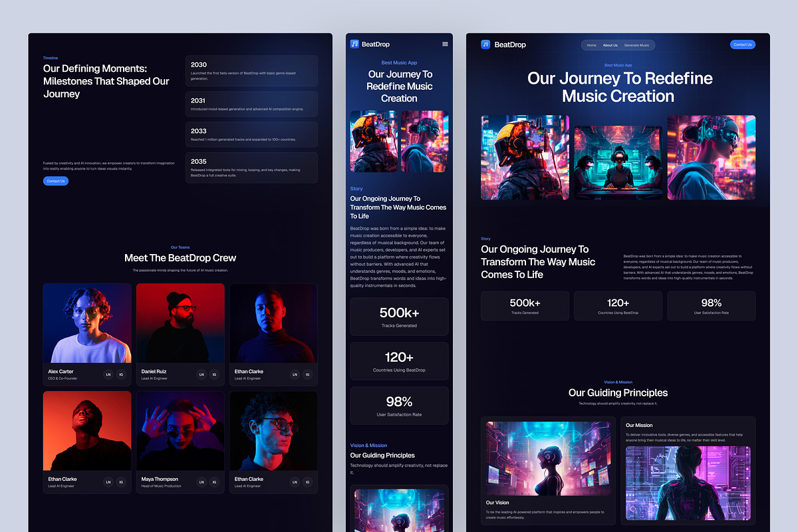The height and width of the screenshot is (532, 798).
Task: Click the 120+ Countries card in mobile view
Action: pos(399,361)
